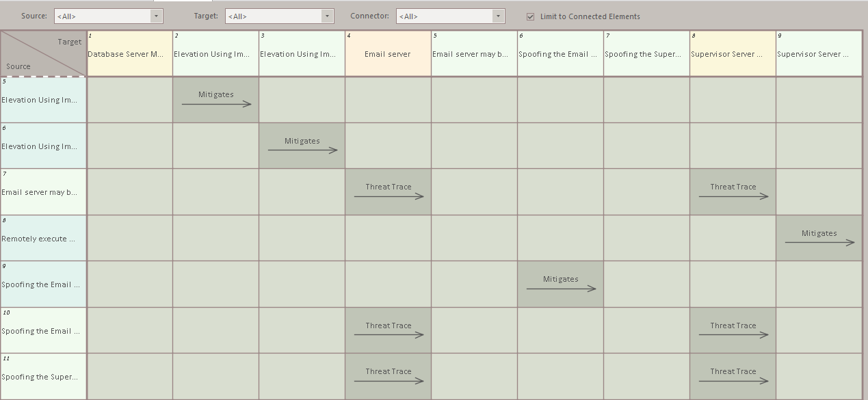
Task: Select the Spoofing the Super source row 11
Action: [x=43, y=376]
